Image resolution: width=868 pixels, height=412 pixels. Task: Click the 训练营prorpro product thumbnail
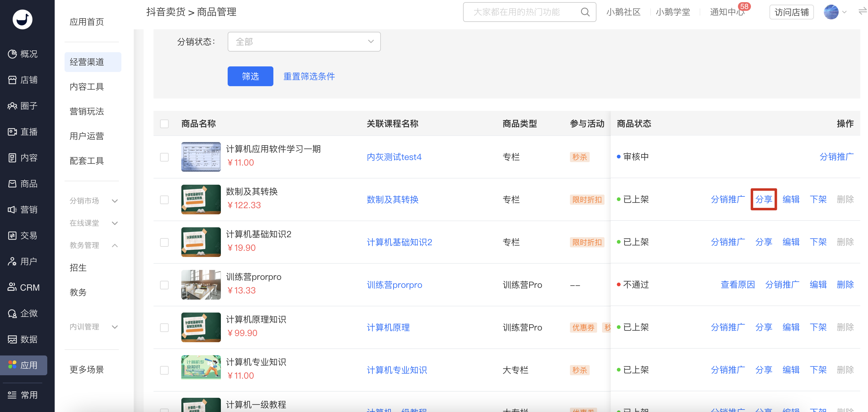tap(201, 285)
